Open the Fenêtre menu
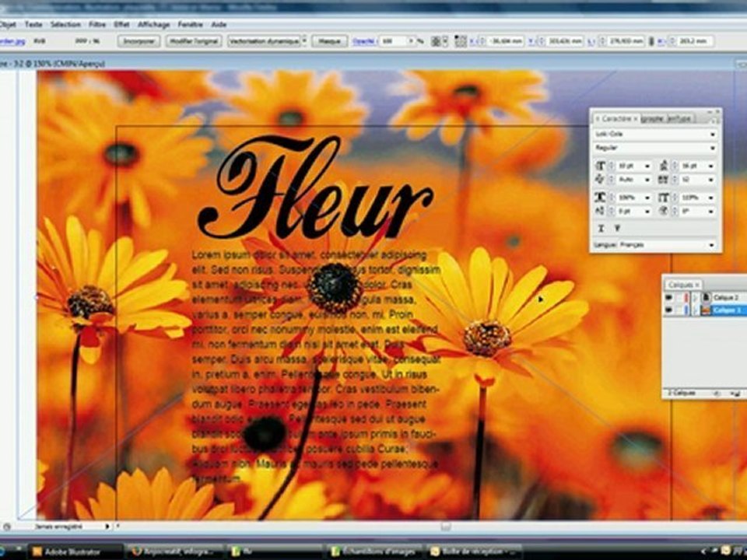This screenshot has width=747, height=560. tap(190, 24)
